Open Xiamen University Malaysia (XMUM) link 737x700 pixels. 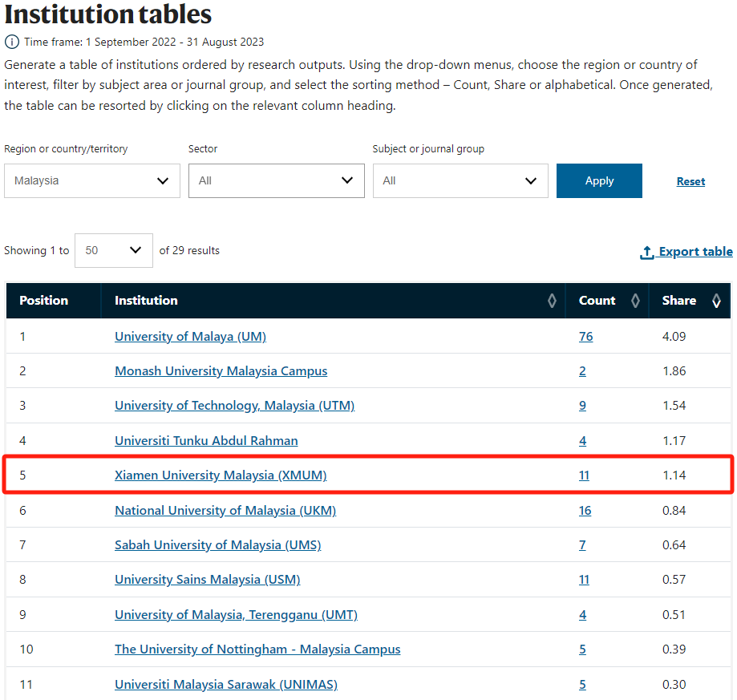tap(221, 475)
